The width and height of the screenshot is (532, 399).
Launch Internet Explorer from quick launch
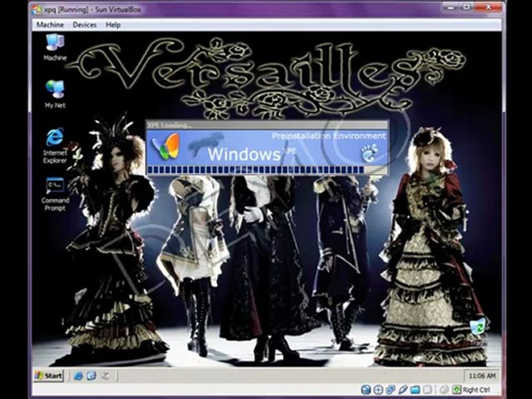click(x=78, y=376)
